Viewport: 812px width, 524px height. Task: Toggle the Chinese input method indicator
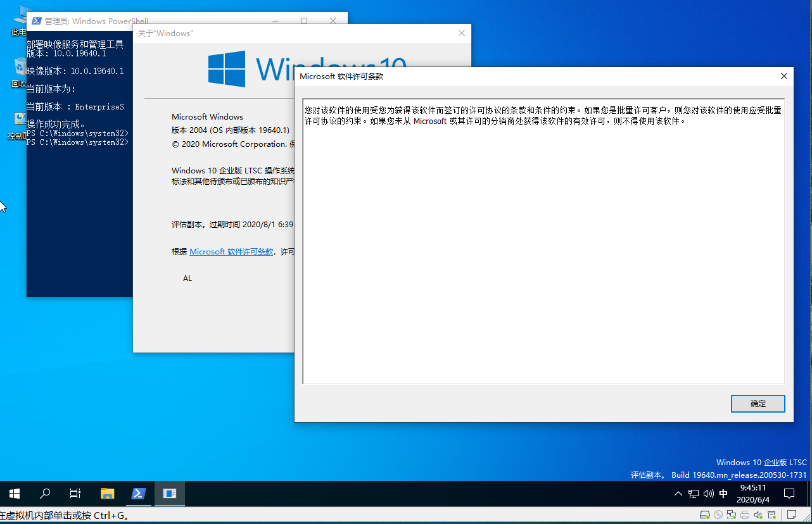click(x=723, y=494)
